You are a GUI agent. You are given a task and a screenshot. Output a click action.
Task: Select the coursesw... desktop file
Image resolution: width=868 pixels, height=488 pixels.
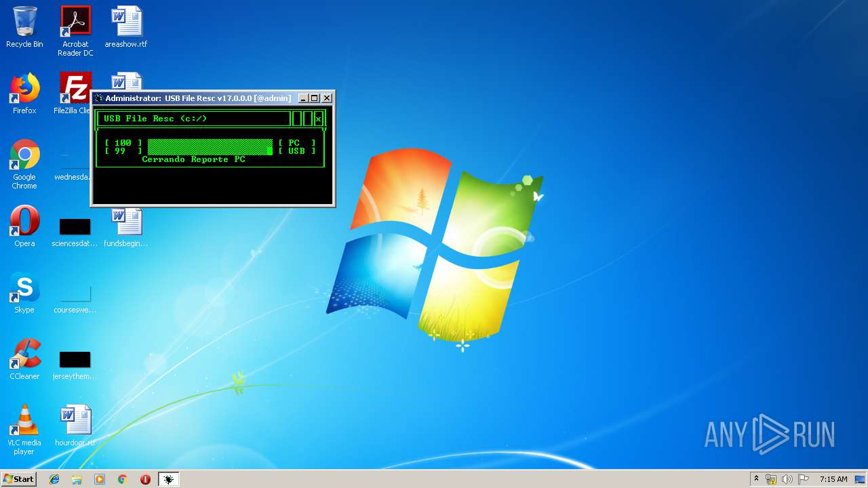(75, 298)
